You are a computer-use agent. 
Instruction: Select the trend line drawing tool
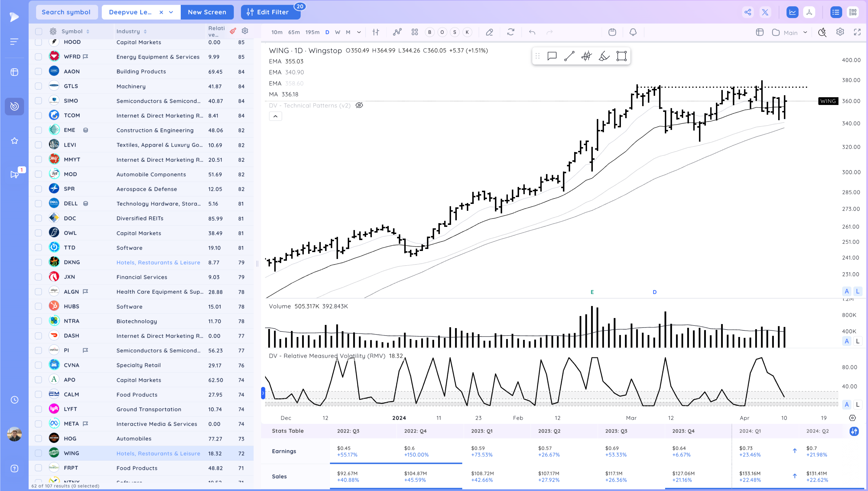tap(569, 56)
